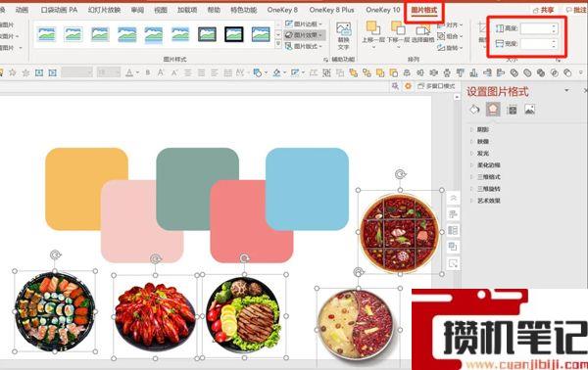The height and width of the screenshot is (370, 588).
Task: Open the 对齐 (Align) dropdown
Action: (450, 25)
